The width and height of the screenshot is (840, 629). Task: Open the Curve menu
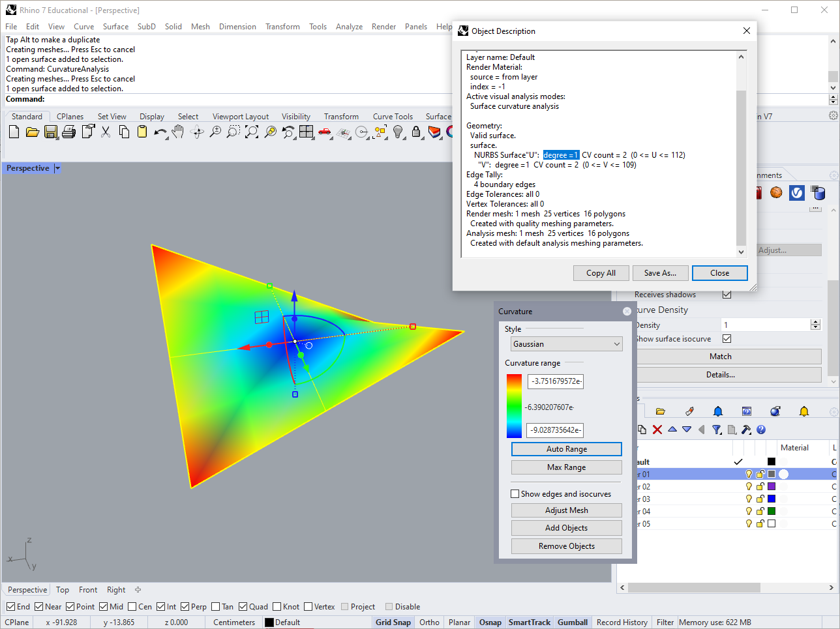tap(83, 27)
